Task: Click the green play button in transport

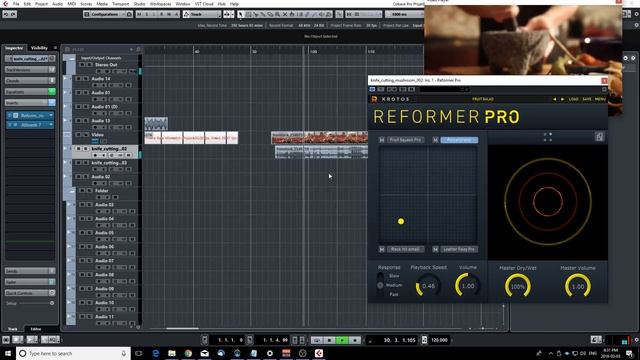Action: tap(342, 340)
